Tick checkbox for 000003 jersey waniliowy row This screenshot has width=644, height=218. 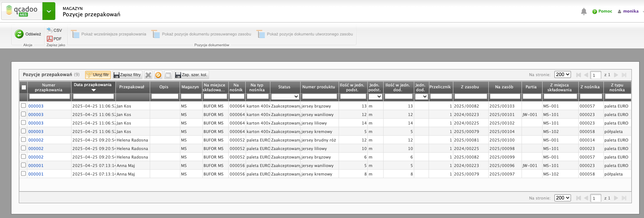(24, 114)
